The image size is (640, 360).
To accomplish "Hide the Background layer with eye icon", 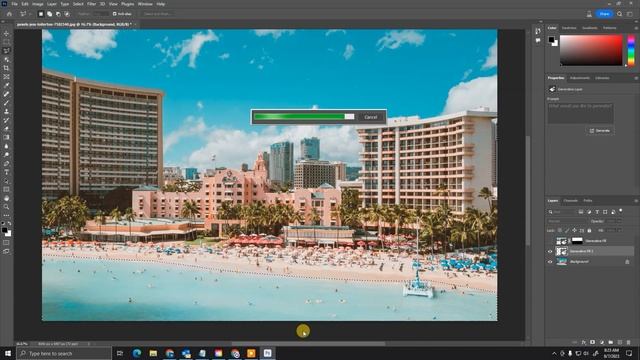I will pyautogui.click(x=550, y=262).
